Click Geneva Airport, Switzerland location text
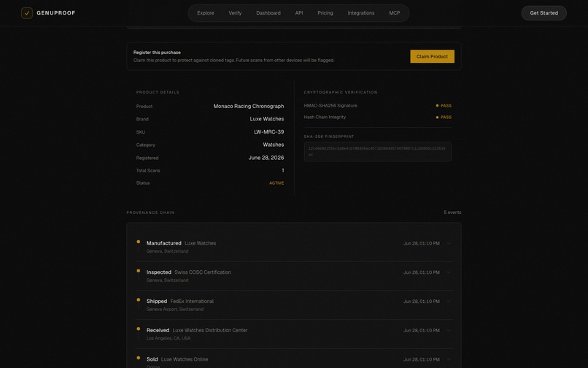Image resolution: width=588 pixels, height=368 pixels. pyautogui.click(x=175, y=310)
